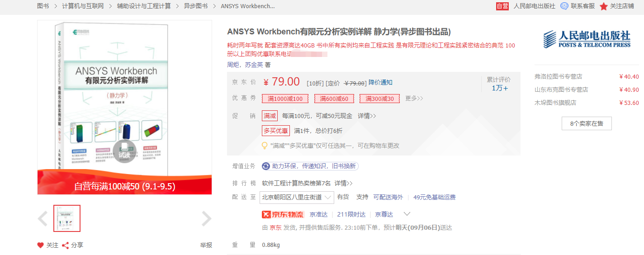Image resolution: width=644 pixels, height=255 pixels.
Task: Expand the delivery services chevron after 京尊达
Action: [407, 214]
